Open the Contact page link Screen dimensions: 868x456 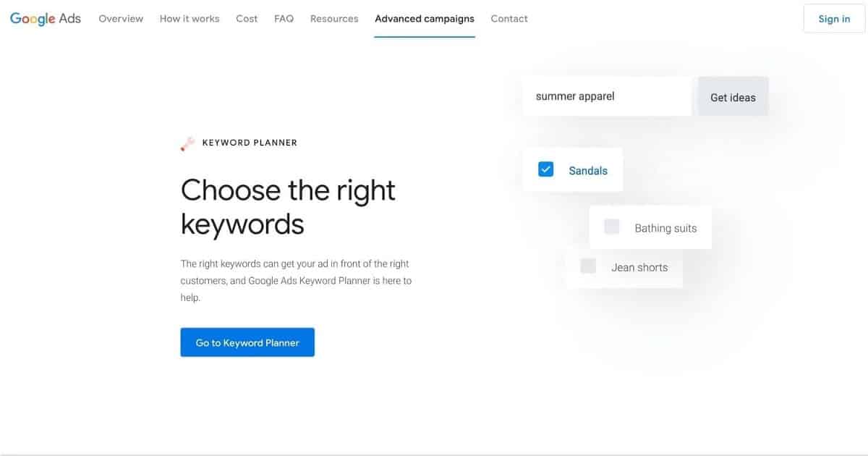[x=509, y=19]
